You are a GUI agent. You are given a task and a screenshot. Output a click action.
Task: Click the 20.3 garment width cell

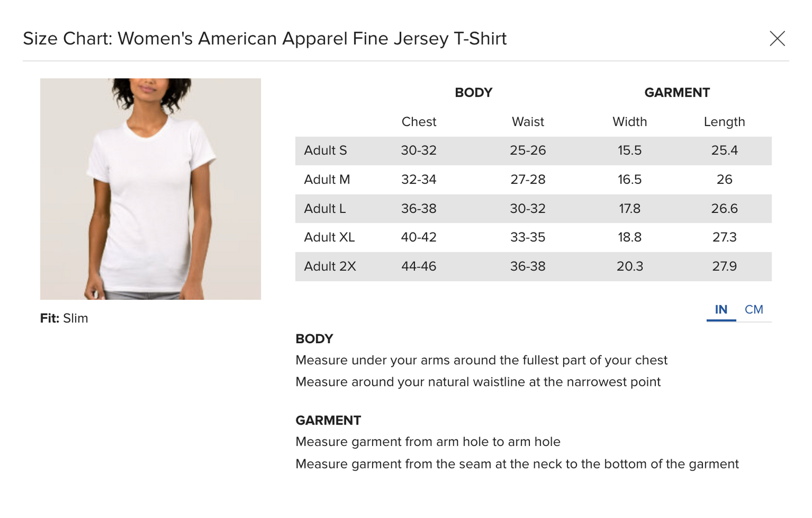(629, 267)
